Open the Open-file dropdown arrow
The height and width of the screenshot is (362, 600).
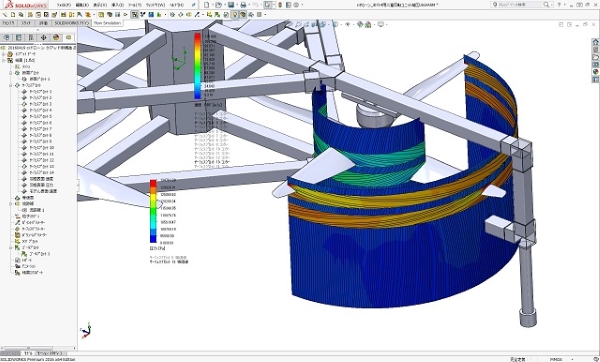224,5
